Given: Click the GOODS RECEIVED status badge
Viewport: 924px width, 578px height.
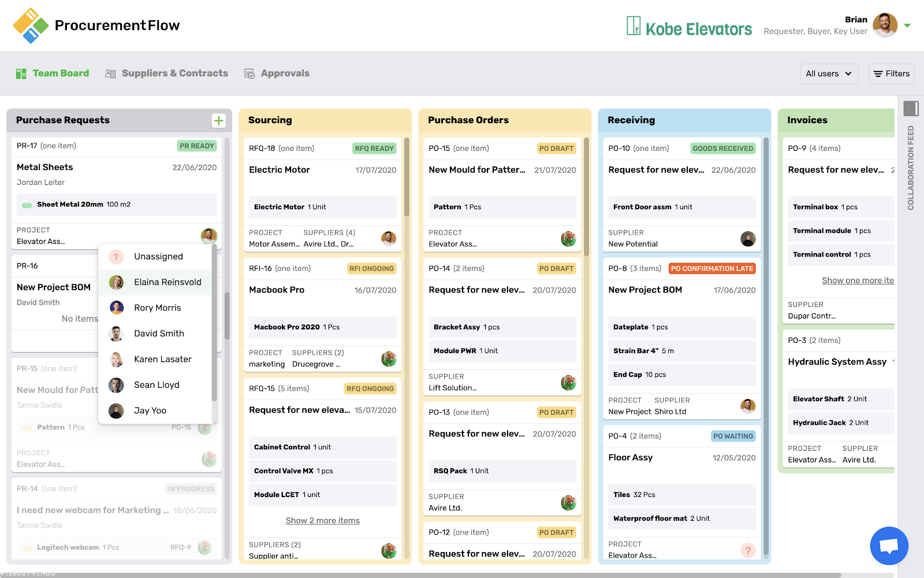Looking at the screenshot, I should pos(723,149).
